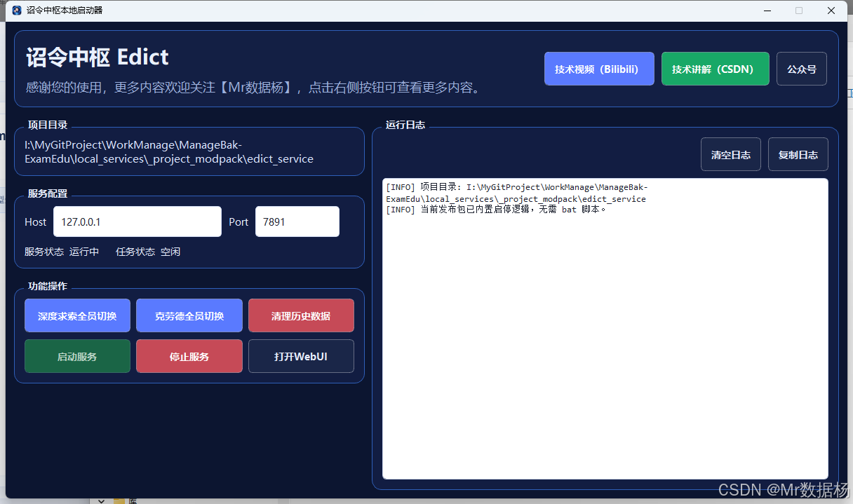Click the 克劳德全员切换 button
Image resolution: width=853 pixels, height=504 pixels.
(189, 315)
